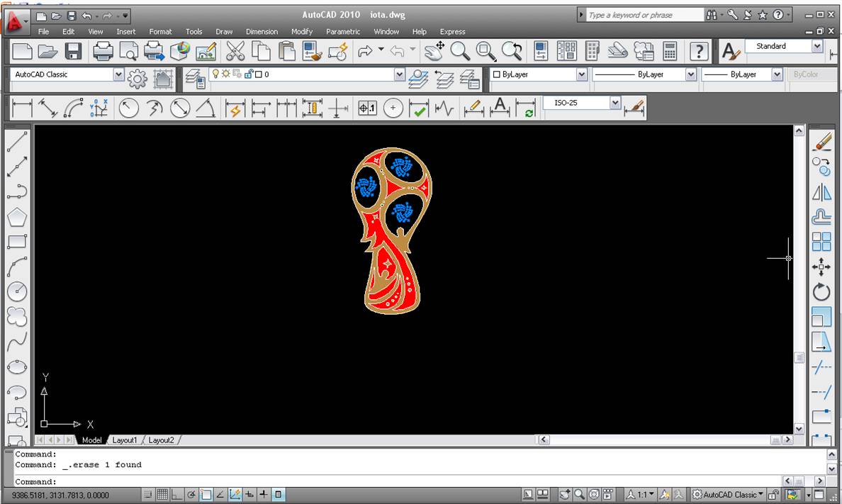Open the ISO-25 dimension style dropdown
Viewport: 842px width, 504px height.
[615, 102]
